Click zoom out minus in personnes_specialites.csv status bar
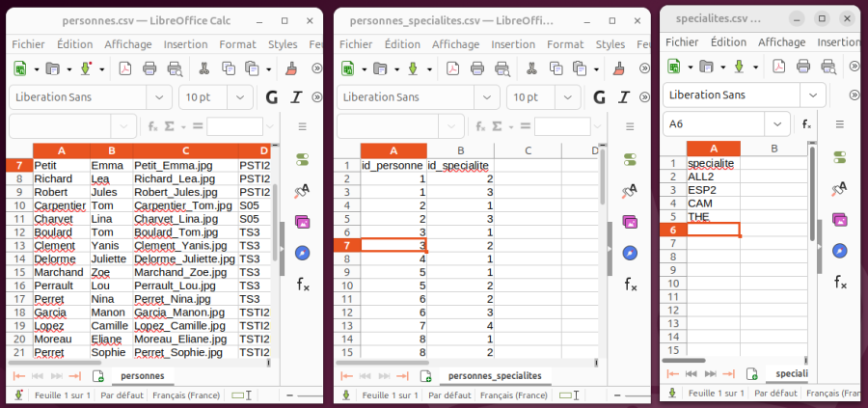The width and height of the screenshot is (868, 408). pyautogui.click(x=618, y=395)
